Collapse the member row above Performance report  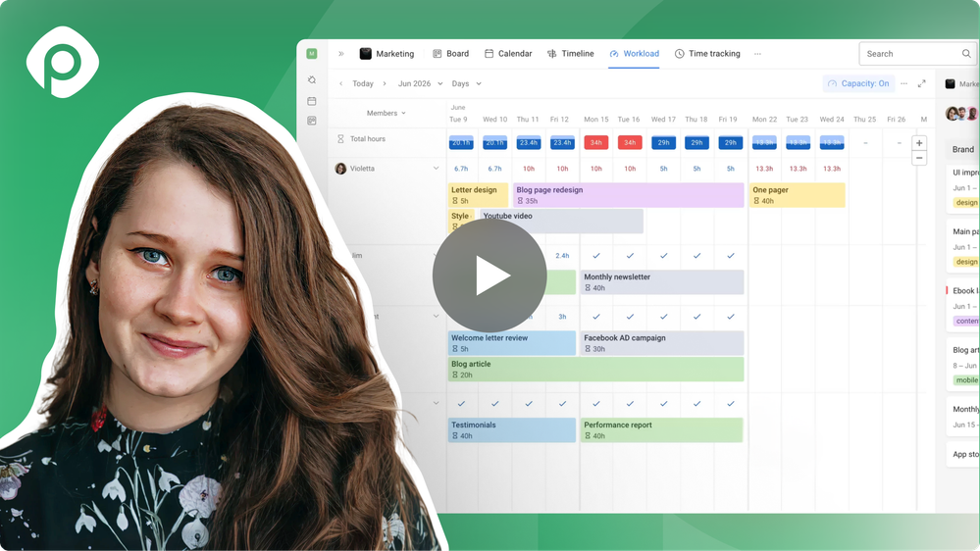click(436, 403)
